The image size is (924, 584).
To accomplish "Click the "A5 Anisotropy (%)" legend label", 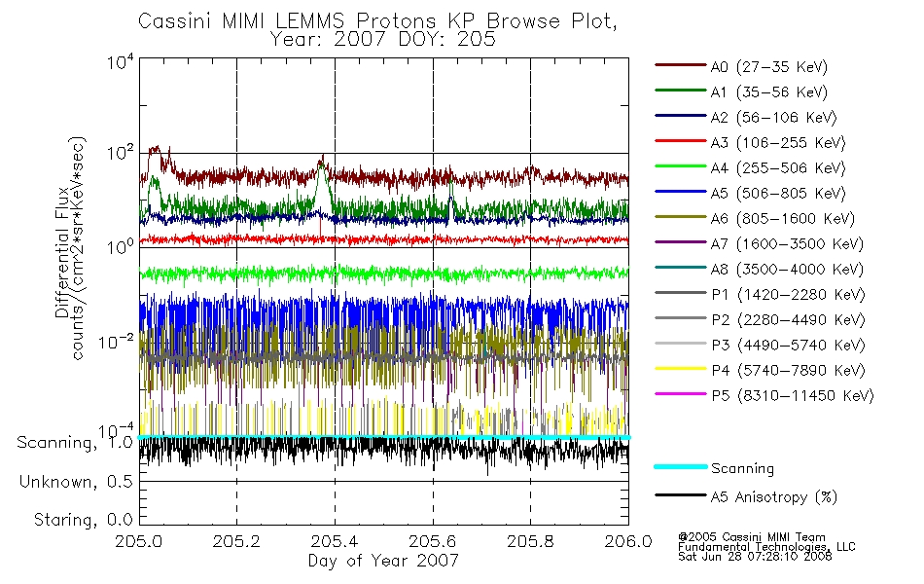I will [774, 497].
